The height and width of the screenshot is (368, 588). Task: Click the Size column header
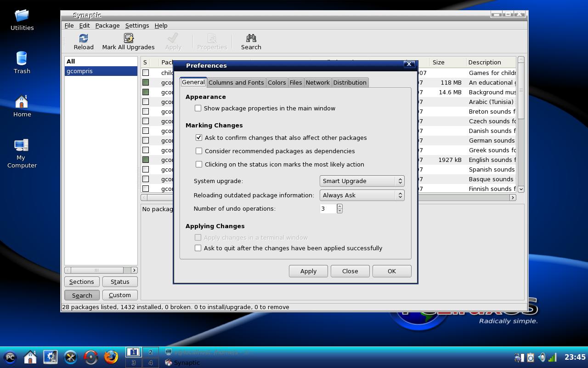point(448,62)
